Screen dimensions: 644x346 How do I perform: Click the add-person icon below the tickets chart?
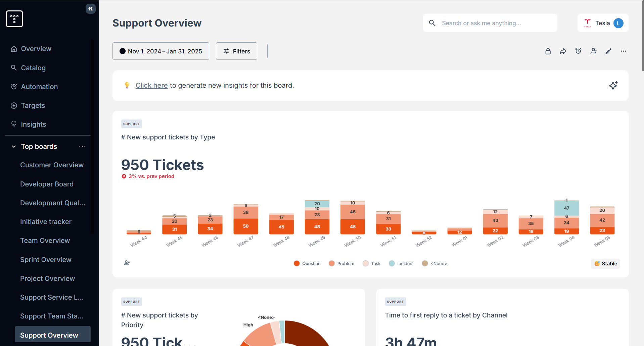(127, 263)
